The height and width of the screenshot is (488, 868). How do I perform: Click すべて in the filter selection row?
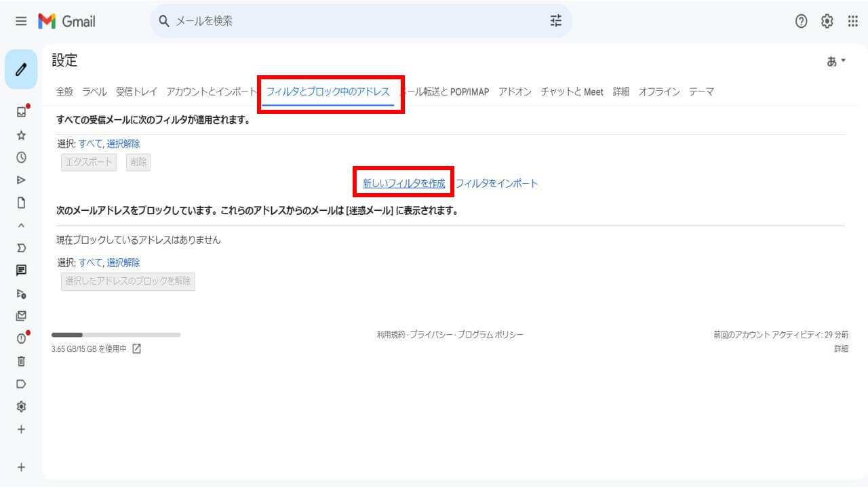[x=90, y=144]
